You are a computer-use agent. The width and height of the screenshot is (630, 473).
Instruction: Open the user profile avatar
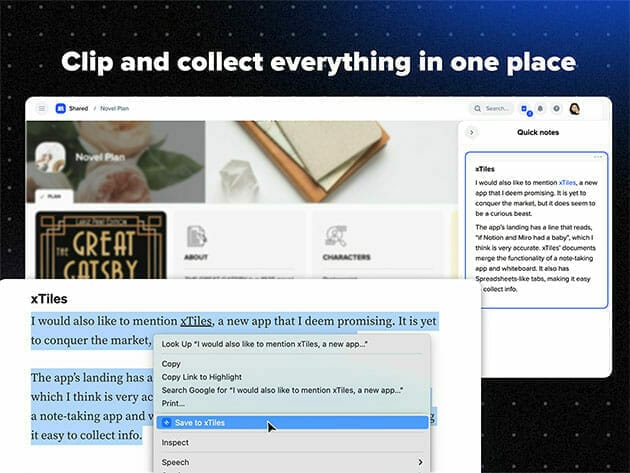point(575,108)
